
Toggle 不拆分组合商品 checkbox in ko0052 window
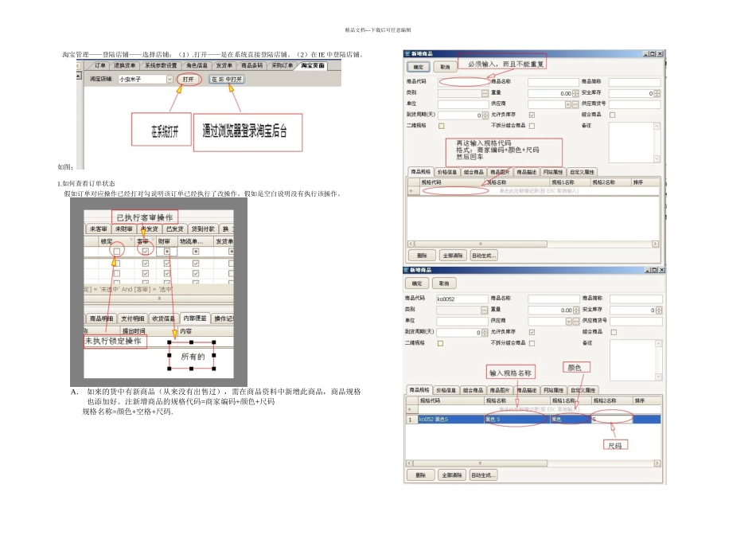tap(532, 343)
